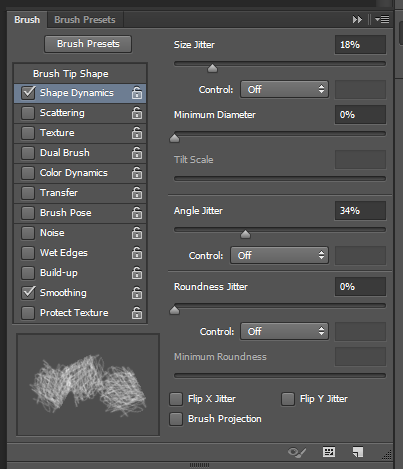Enable Flip X Jitter checkbox

point(176,399)
